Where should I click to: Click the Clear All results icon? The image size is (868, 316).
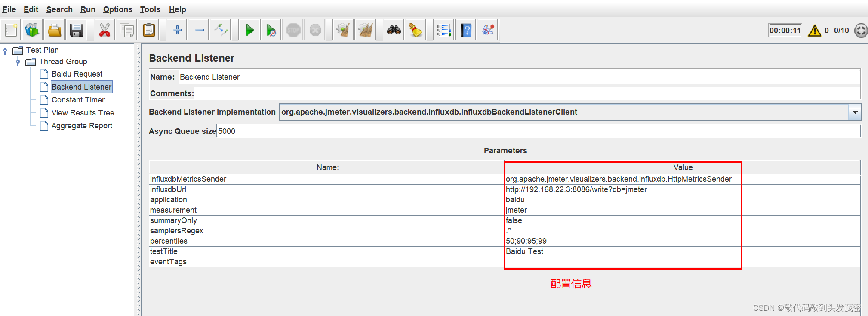pos(365,30)
